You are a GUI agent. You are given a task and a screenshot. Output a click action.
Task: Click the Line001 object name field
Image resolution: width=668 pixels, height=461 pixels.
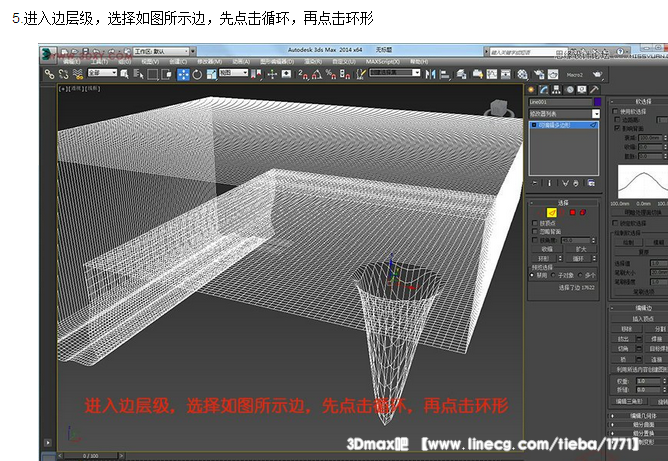[x=560, y=102]
